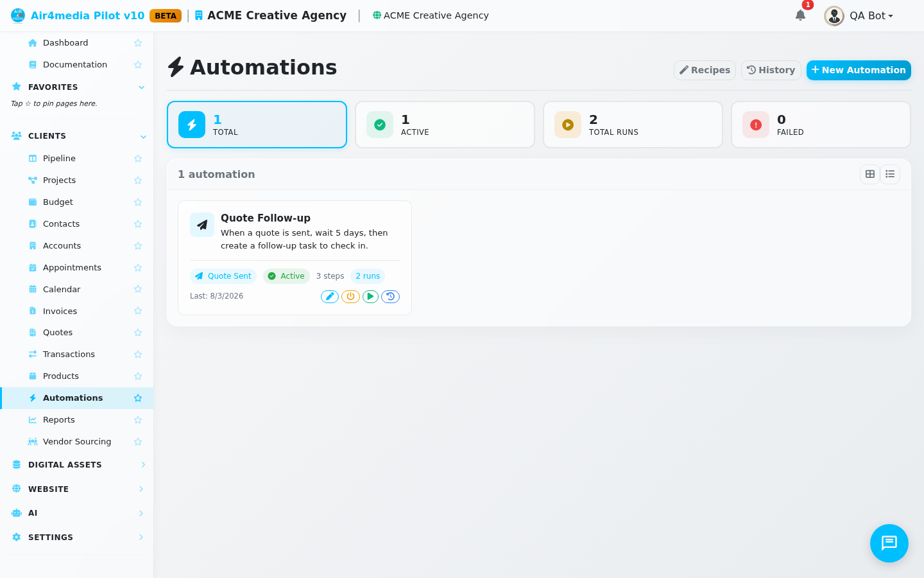This screenshot has height=578, width=924.
Task: Star the Vendor Sourcing page
Action: coord(138,442)
